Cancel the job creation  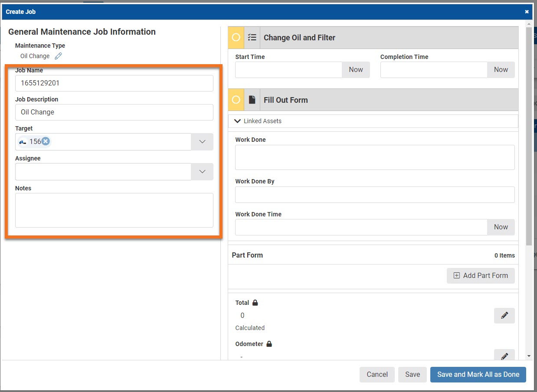[377, 375]
